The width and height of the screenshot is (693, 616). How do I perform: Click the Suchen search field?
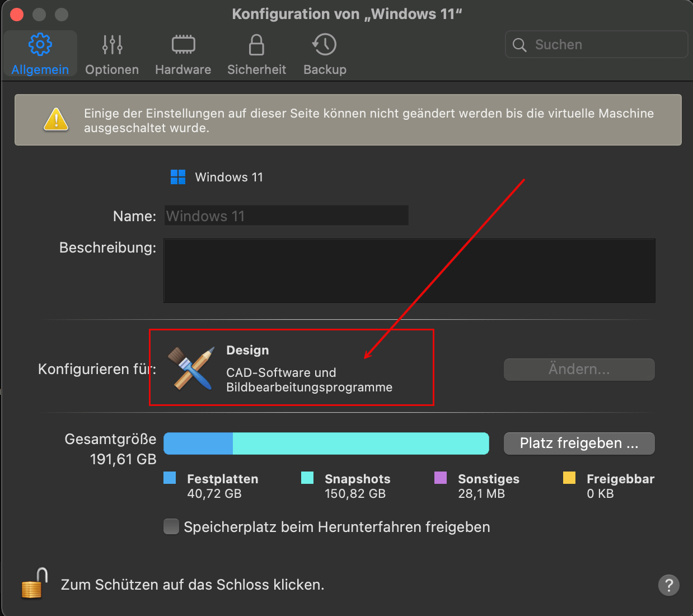point(597,44)
